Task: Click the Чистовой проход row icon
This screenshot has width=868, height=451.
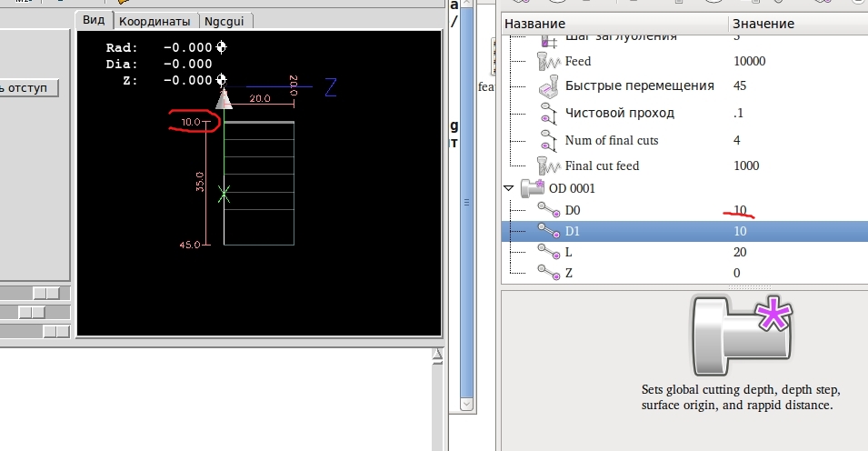Action: (549, 114)
